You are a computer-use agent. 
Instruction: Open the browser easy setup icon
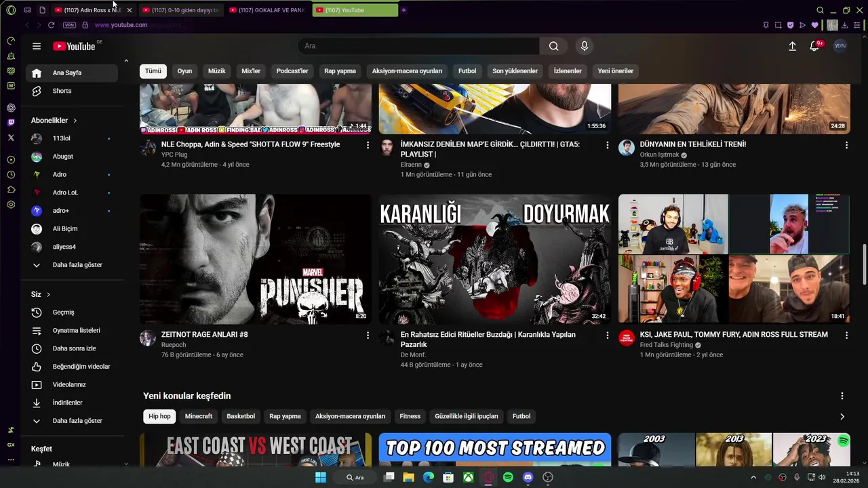[857, 25]
